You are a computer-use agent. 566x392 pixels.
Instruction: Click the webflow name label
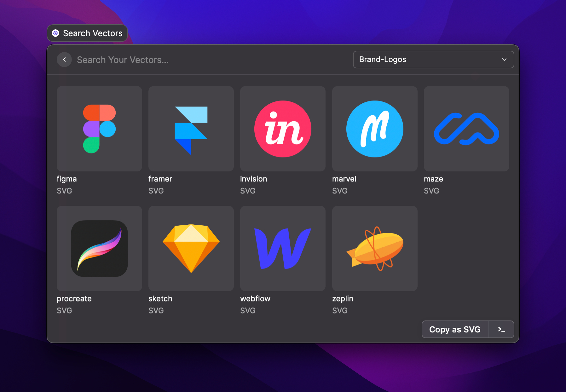(x=255, y=299)
